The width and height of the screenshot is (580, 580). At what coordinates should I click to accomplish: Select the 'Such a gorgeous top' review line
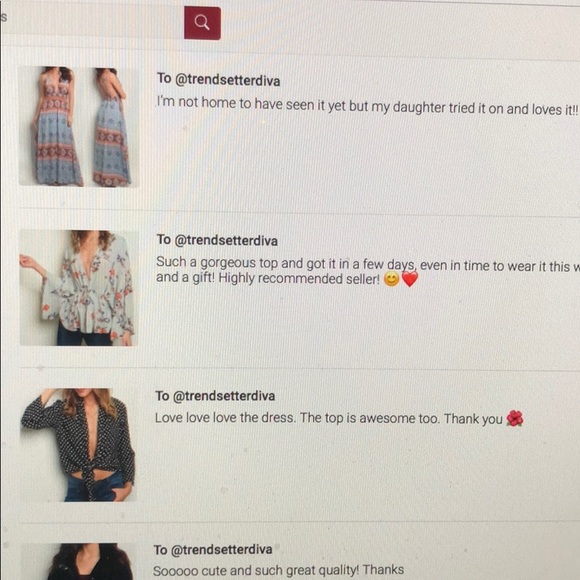click(368, 264)
